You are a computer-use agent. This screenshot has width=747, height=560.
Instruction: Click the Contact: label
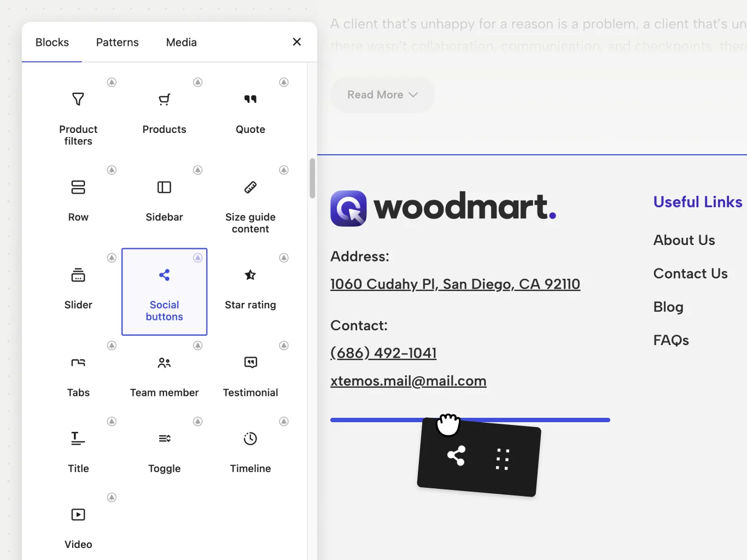click(359, 325)
